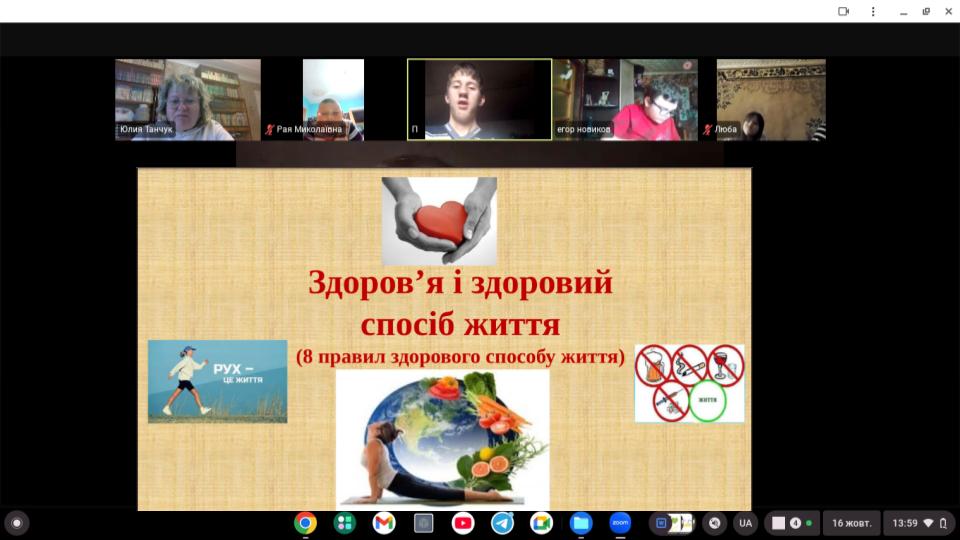Select Юлия Танчук's video tile
Viewport: 960px width, 540px height.
pyautogui.click(x=188, y=99)
